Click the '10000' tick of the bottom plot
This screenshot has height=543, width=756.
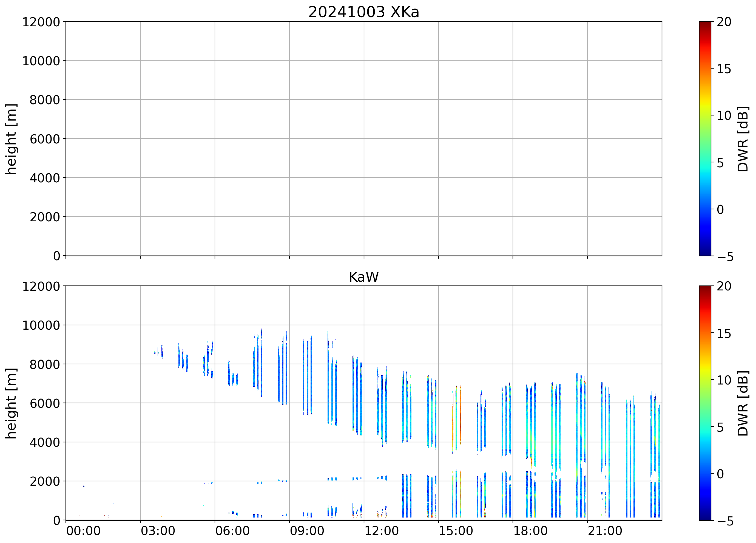coord(41,325)
